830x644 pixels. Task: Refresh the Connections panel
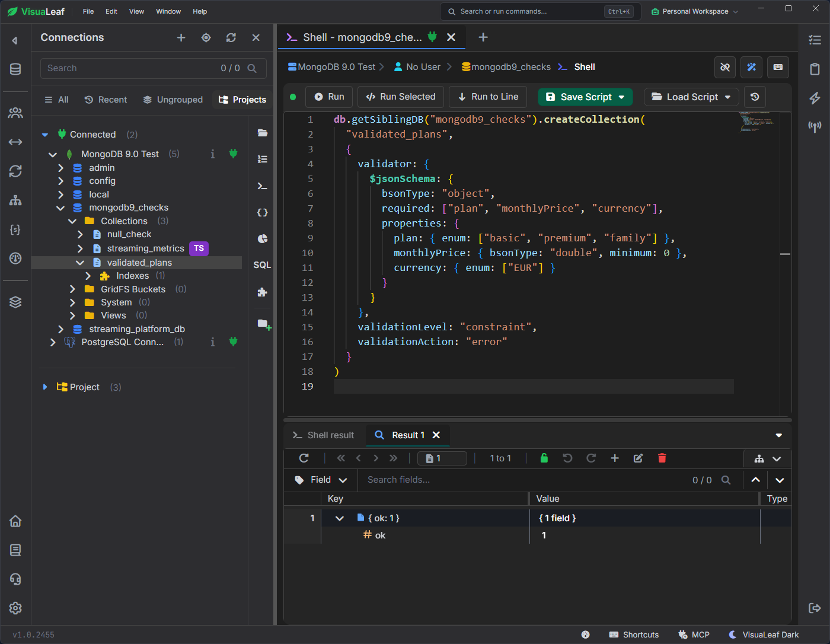tap(231, 37)
